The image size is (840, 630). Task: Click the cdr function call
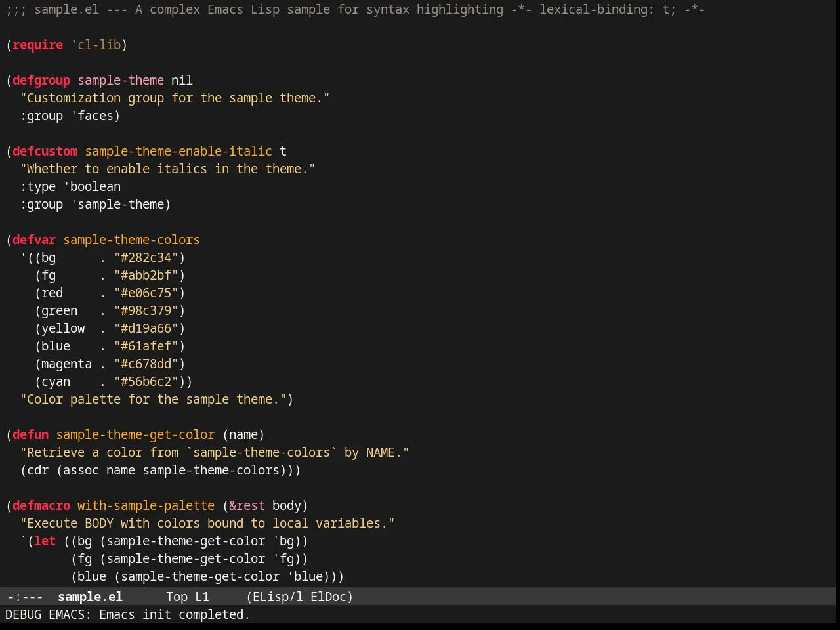pos(37,470)
